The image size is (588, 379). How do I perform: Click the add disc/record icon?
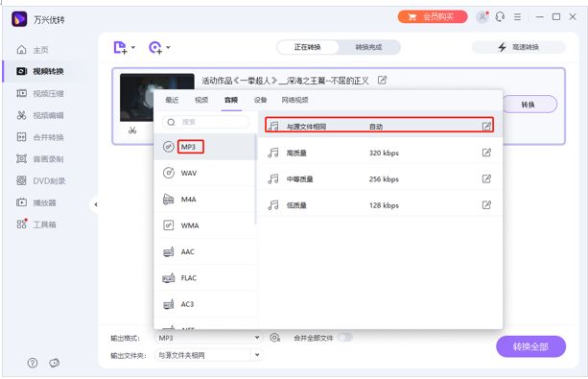[155, 47]
